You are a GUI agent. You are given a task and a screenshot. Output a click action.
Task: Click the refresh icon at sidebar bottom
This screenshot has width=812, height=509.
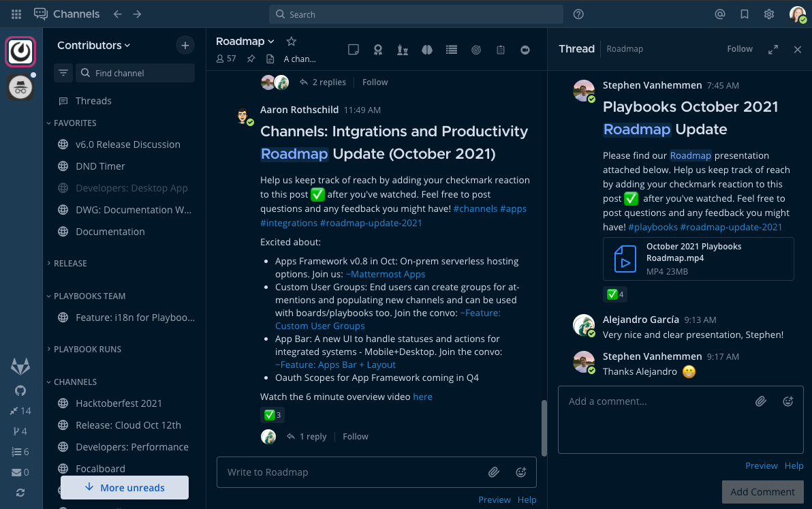(20, 492)
